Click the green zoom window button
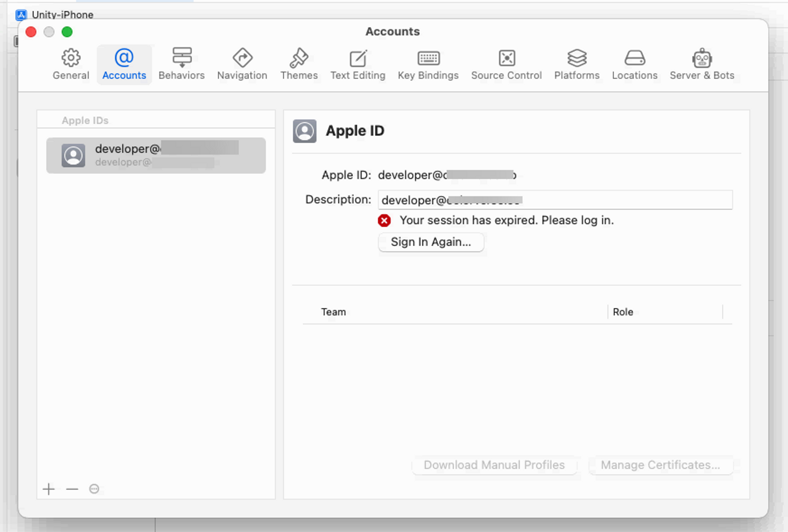 click(x=67, y=32)
